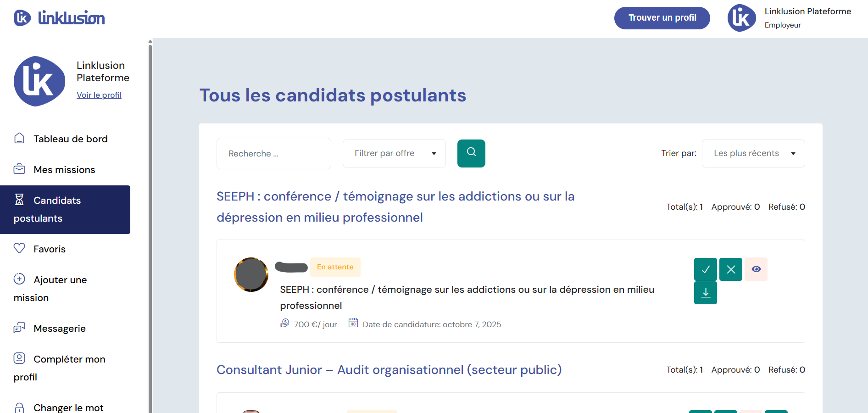Approve the candidate with the checkmark button
868x413 pixels.
705,269
